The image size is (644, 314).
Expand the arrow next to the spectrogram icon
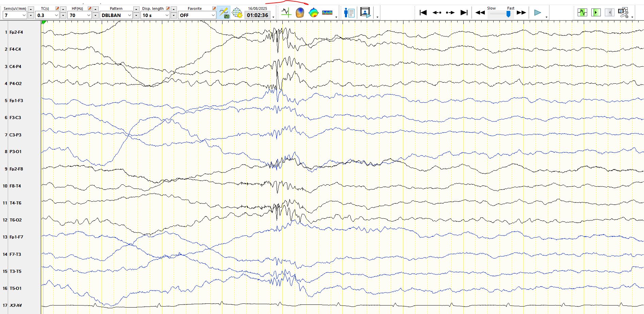point(336,17)
